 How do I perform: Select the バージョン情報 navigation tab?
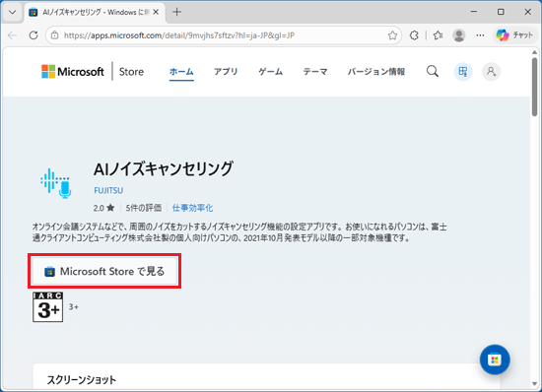tap(376, 72)
